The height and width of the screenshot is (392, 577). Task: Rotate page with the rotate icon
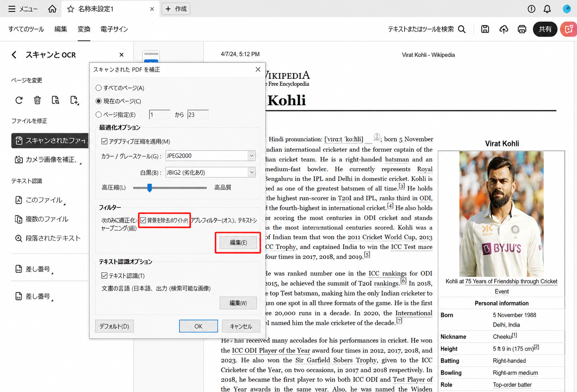click(x=19, y=100)
